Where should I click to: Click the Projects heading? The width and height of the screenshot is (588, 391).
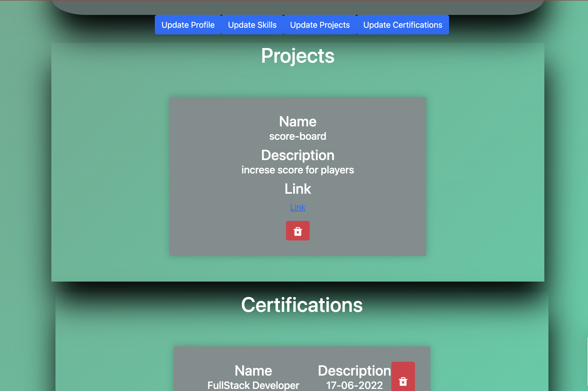pos(298,55)
